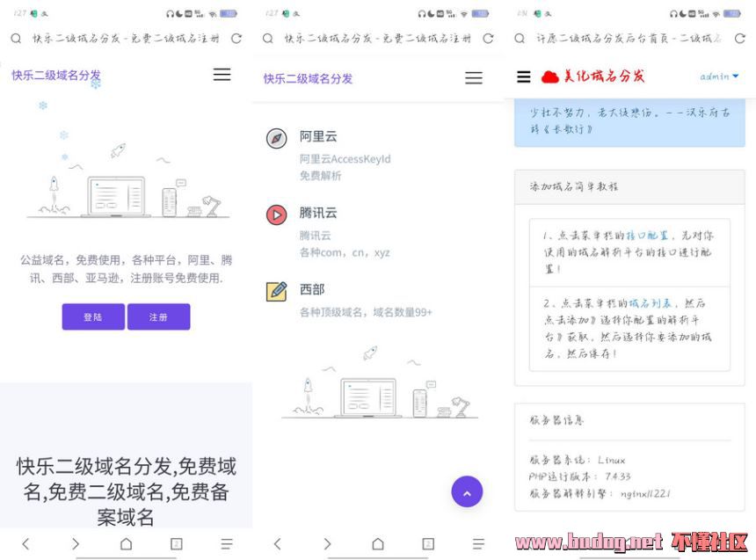Image resolution: width=756 pixels, height=560 pixels.
Task: Open the sidebar menu beside 美化域名分发
Action: 524,76
